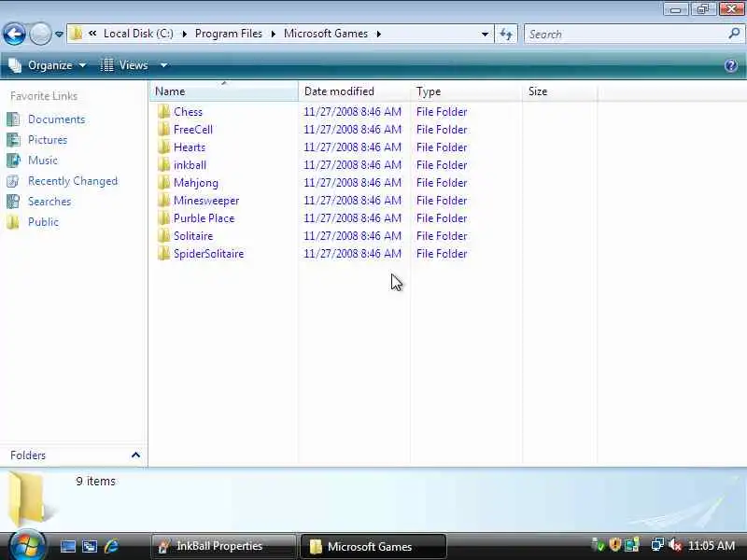Select the Mahjong folder icon
The width and height of the screenshot is (747, 560).
click(x=164, y=183)
